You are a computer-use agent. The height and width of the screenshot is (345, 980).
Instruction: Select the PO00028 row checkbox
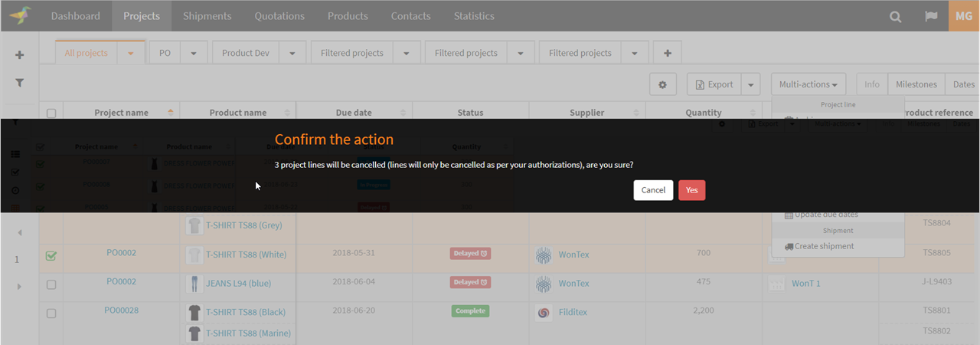coord(51,313)
